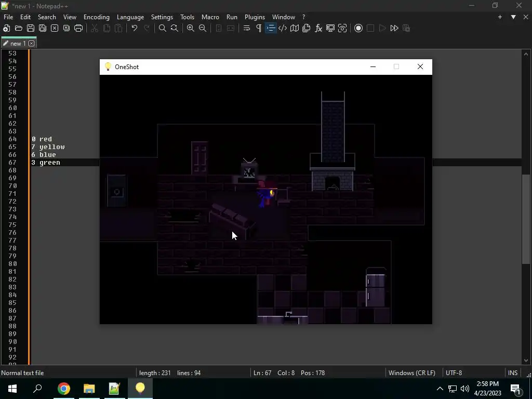Click line '3 green' in the editor

pos(46,163)
